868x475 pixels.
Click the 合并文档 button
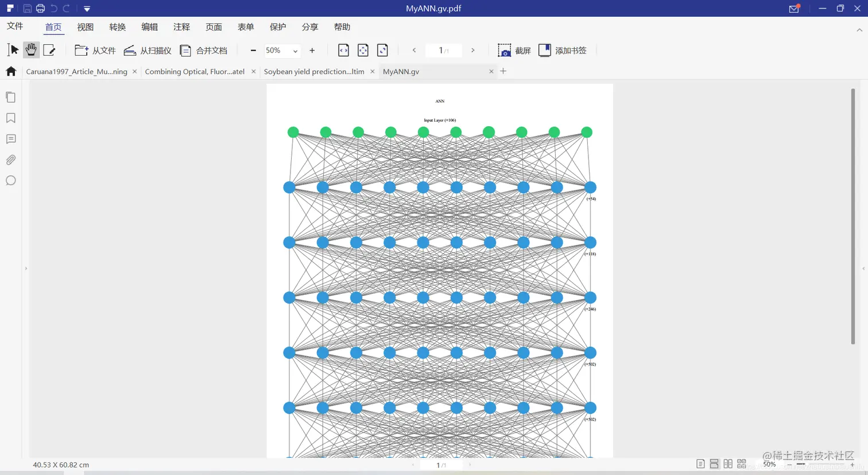204,50
